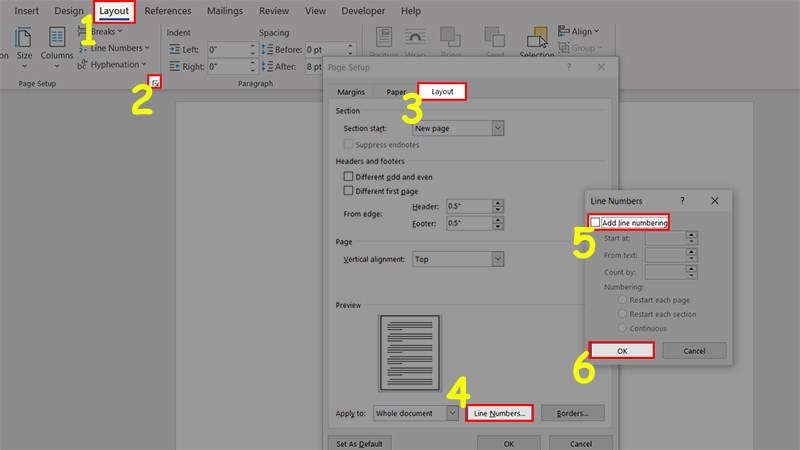This screenshot has height=450, width=800.
Task: Click OK in Page Setup dialog
Action: coord(509,443)
